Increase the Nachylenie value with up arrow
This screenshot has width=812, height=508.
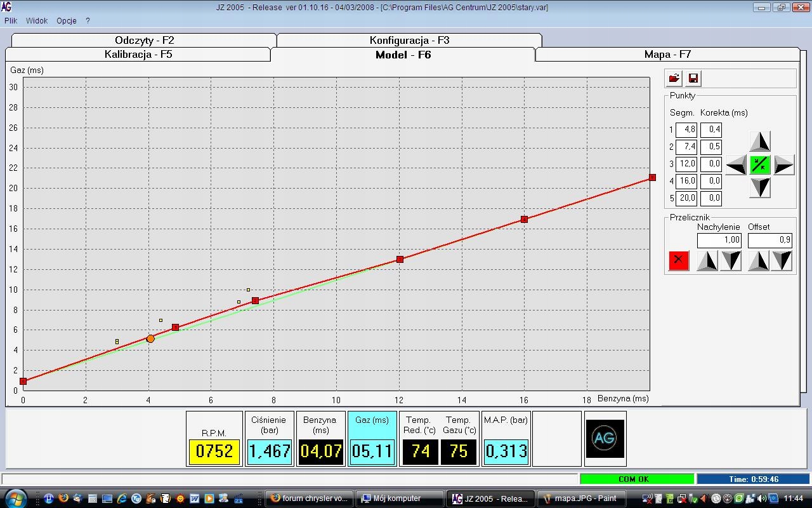click(707, 260)
